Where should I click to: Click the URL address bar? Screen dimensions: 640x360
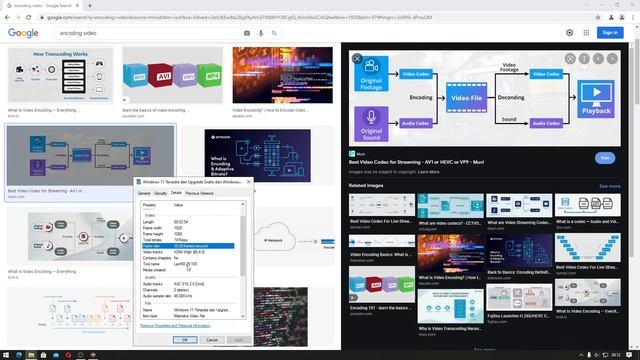pos(314,18)
